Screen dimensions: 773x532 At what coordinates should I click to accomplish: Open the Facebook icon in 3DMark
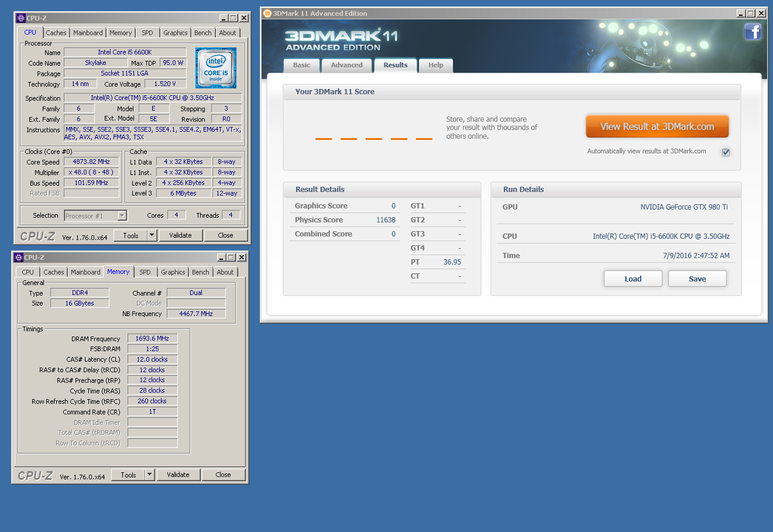pos(753,32)
